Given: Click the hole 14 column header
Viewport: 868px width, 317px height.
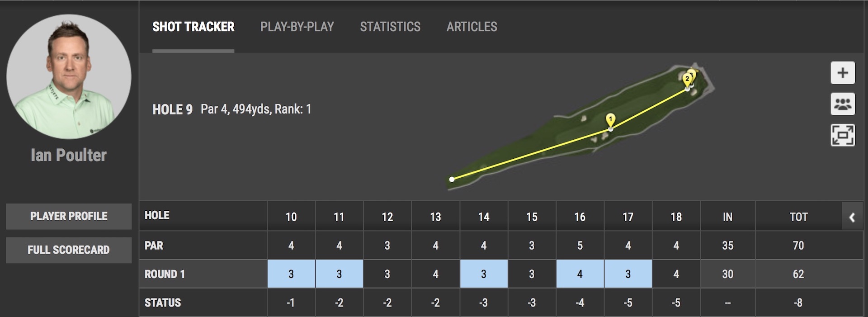Looking at the screenshot, I should [483, 217].
